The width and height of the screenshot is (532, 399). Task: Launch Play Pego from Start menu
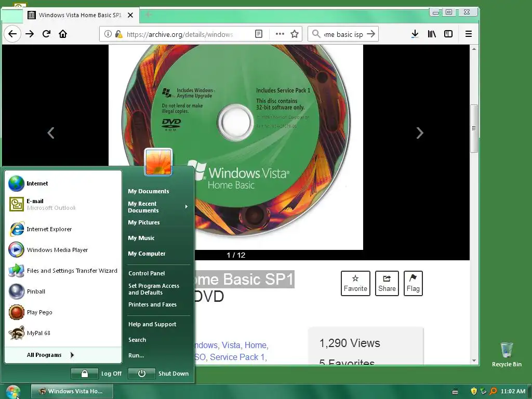(64, 312)
